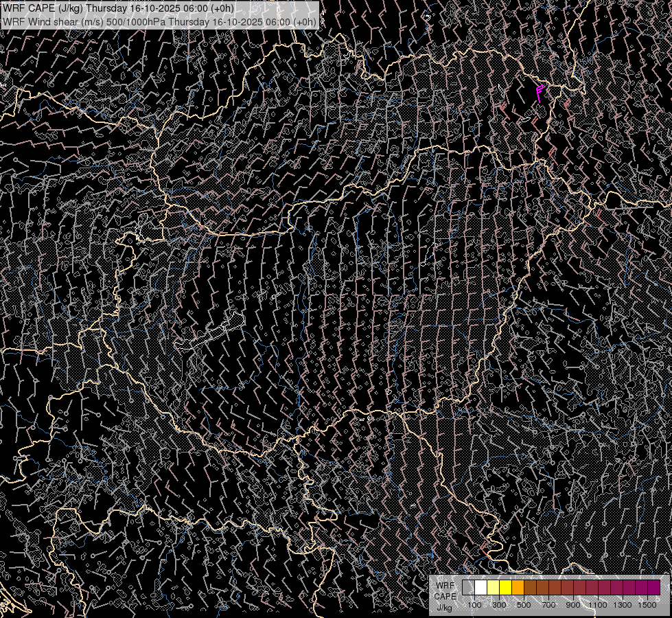
Task: Click the 300 legend value label
Action: tap(499, 605)
